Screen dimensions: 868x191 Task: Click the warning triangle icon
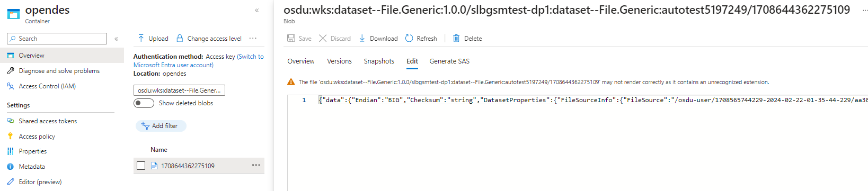[x=291, y=82]
